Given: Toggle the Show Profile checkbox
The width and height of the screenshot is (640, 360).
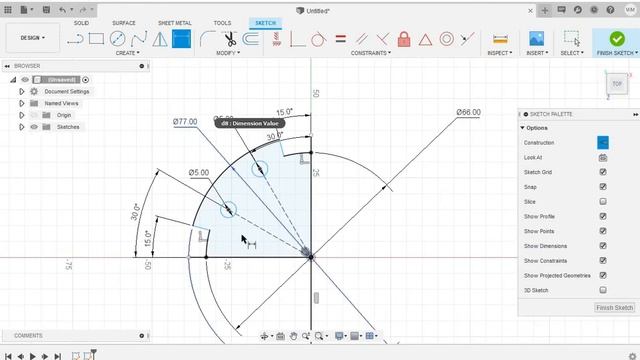Looking at the screenshot, I should [603, 216].
